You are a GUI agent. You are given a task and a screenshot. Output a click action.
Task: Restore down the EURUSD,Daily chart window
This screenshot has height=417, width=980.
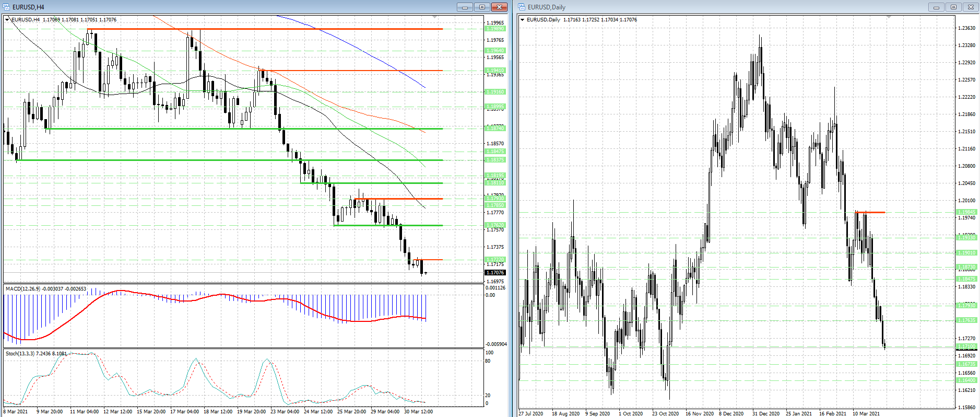click(953, 7)
